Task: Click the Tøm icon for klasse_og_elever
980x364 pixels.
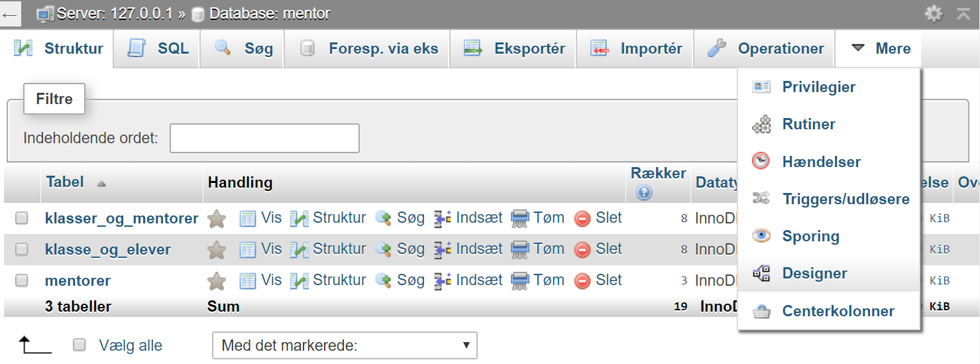Action: click(x=520, y=250)
